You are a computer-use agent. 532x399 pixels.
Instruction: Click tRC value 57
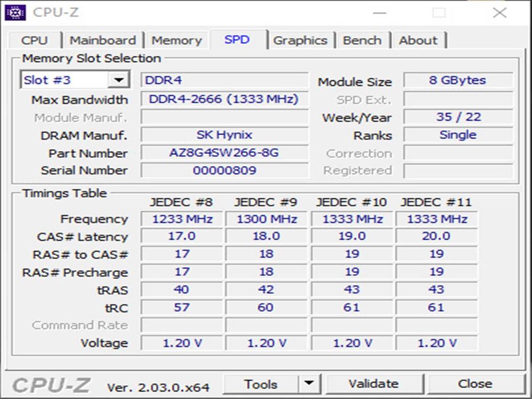click(x=182, y=307)
